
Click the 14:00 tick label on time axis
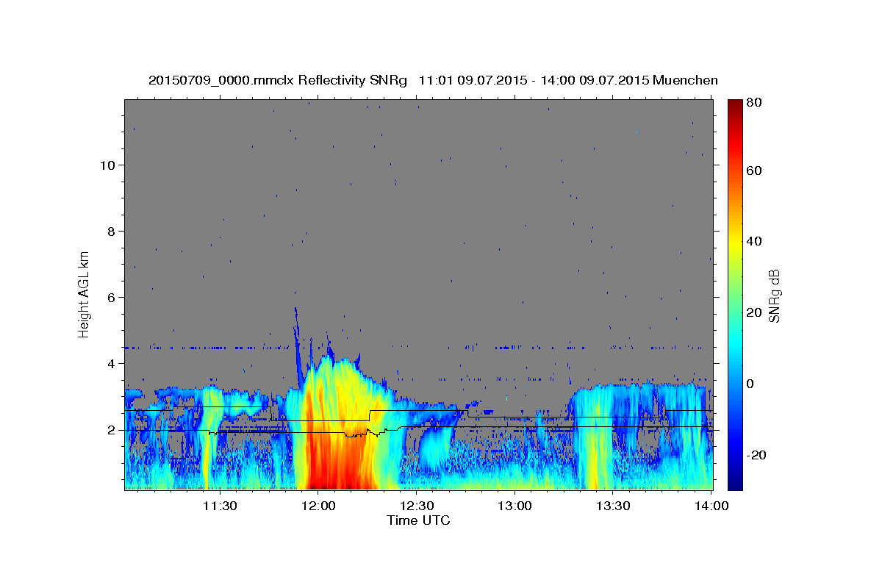point(711,506)
